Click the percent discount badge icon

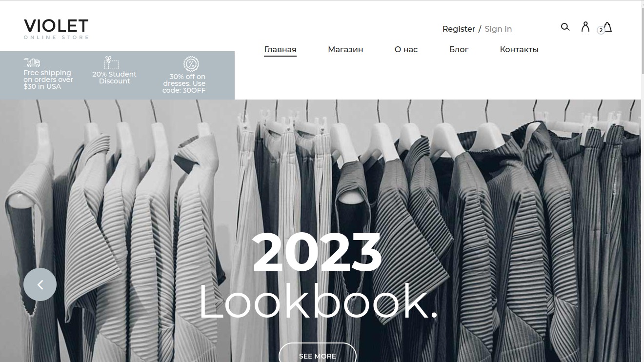click(x=191, y=64)
